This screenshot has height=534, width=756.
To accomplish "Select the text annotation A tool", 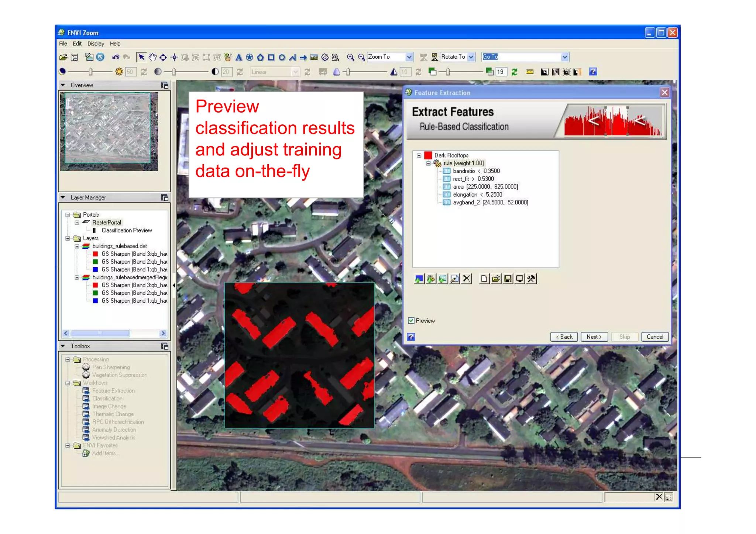I will point(239,57).
